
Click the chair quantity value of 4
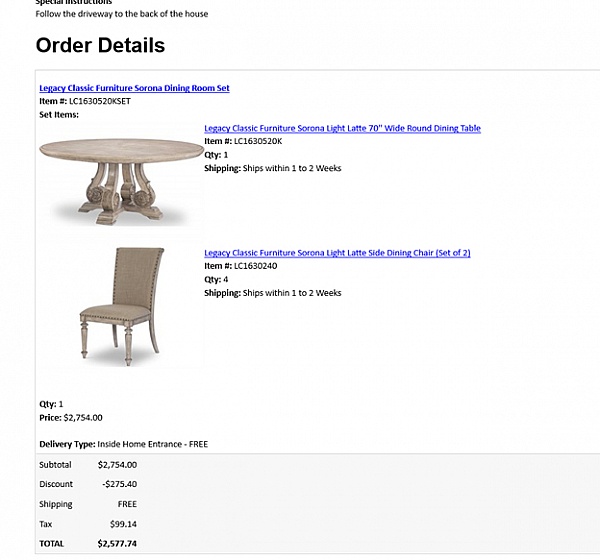click(225, 279)
